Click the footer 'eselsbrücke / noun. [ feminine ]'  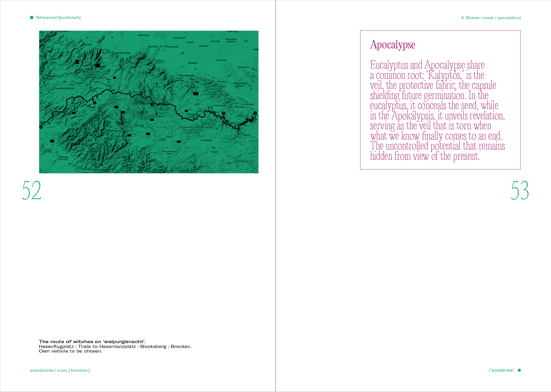60,370
